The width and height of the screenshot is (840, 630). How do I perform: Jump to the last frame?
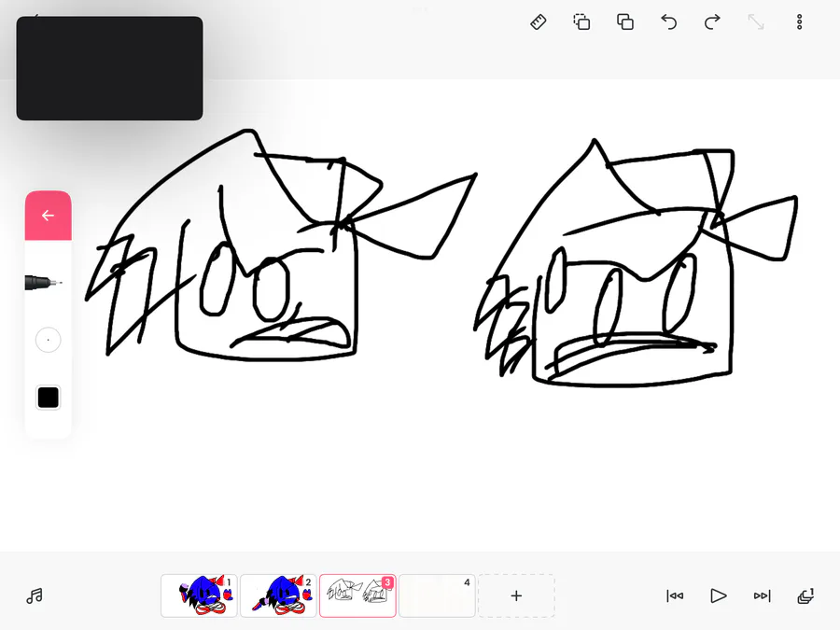(762, 595)
